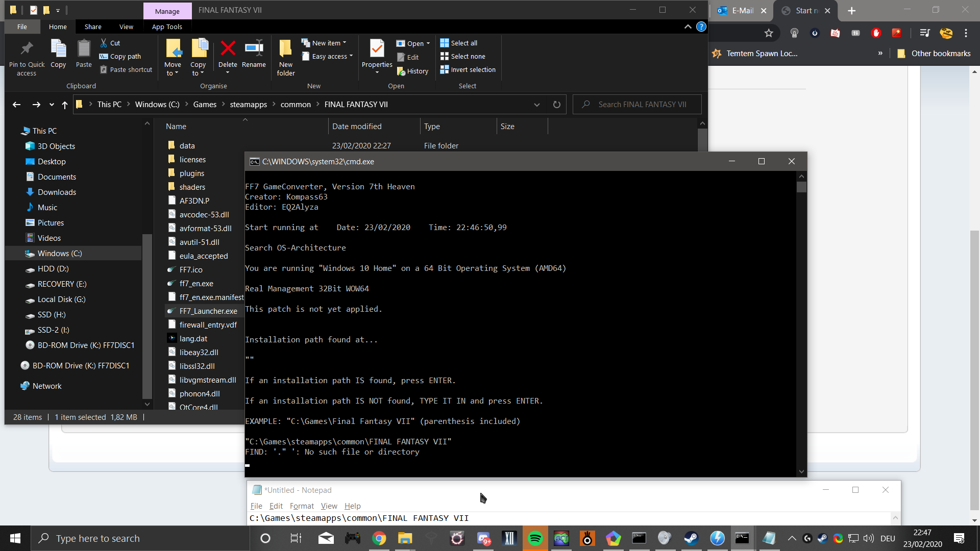The image size is (980, 551).
Task: Click Select none in ribbon
Action: pos(463,56)
